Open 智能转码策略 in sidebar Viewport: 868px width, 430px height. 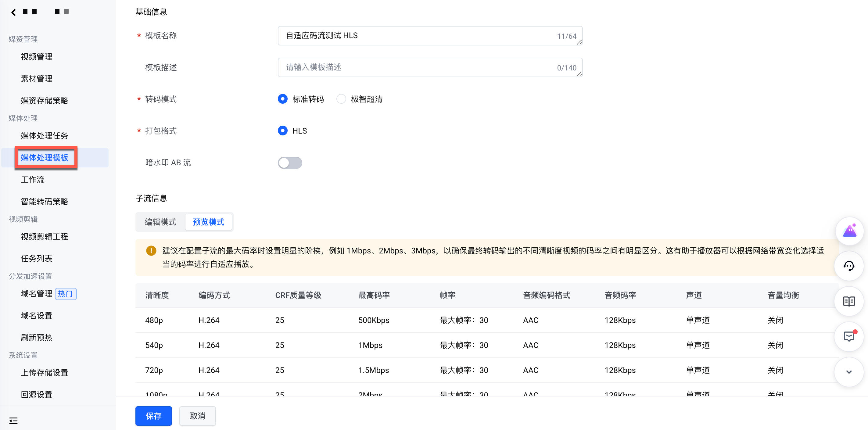pos(45,202)
